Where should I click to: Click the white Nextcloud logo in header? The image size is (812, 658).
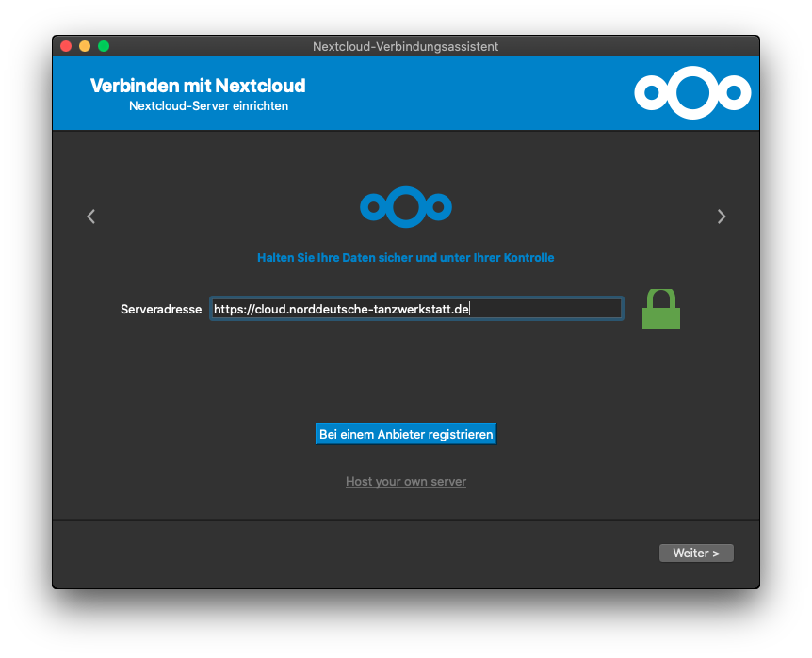pos(692,92)
